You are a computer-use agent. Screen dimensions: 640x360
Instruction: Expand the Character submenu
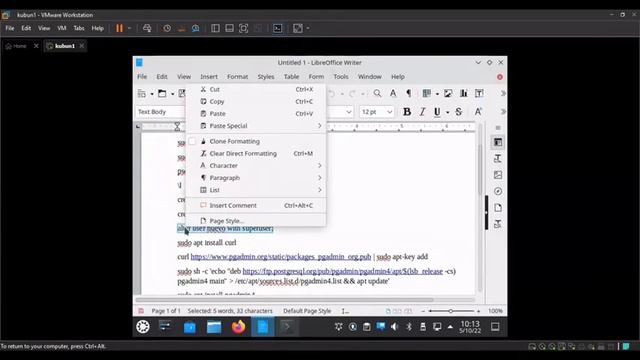[x=256, y=166]
